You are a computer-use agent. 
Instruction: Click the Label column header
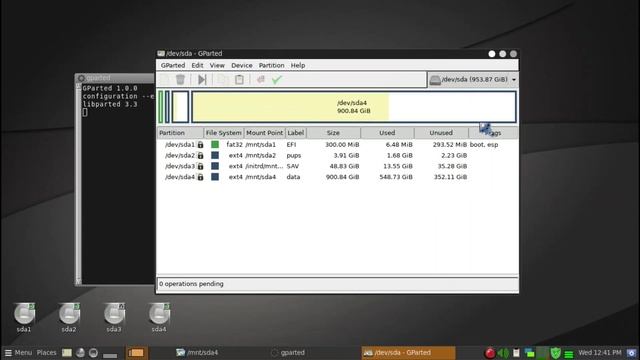(x=296, y=133)
